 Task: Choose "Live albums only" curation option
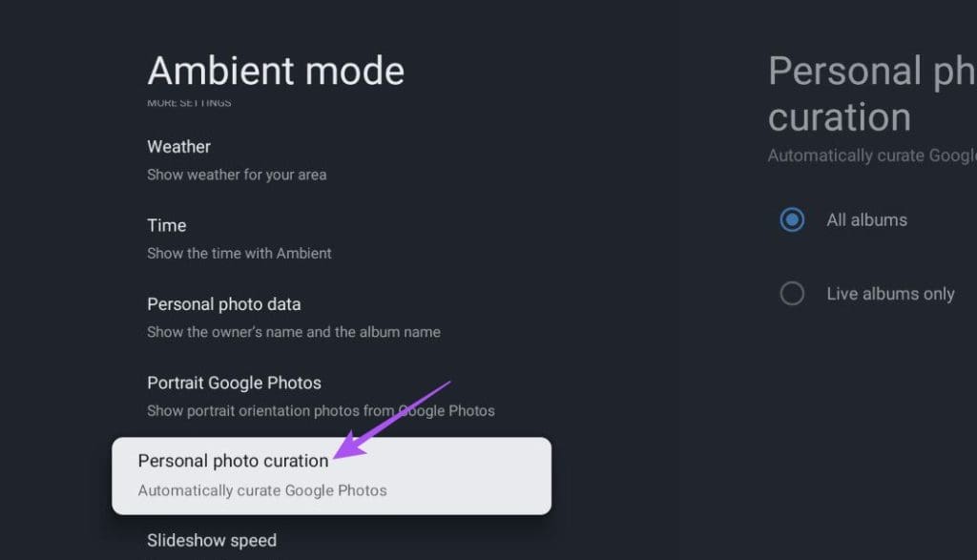point(792,293)
